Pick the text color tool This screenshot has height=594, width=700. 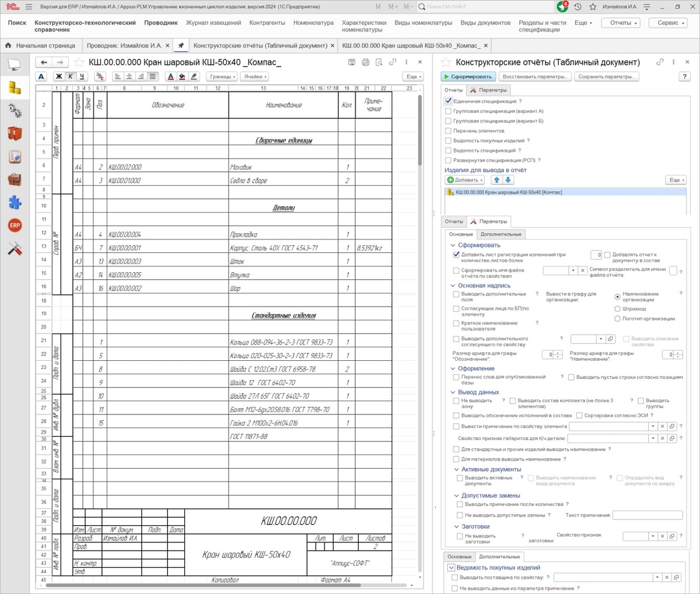170,76
